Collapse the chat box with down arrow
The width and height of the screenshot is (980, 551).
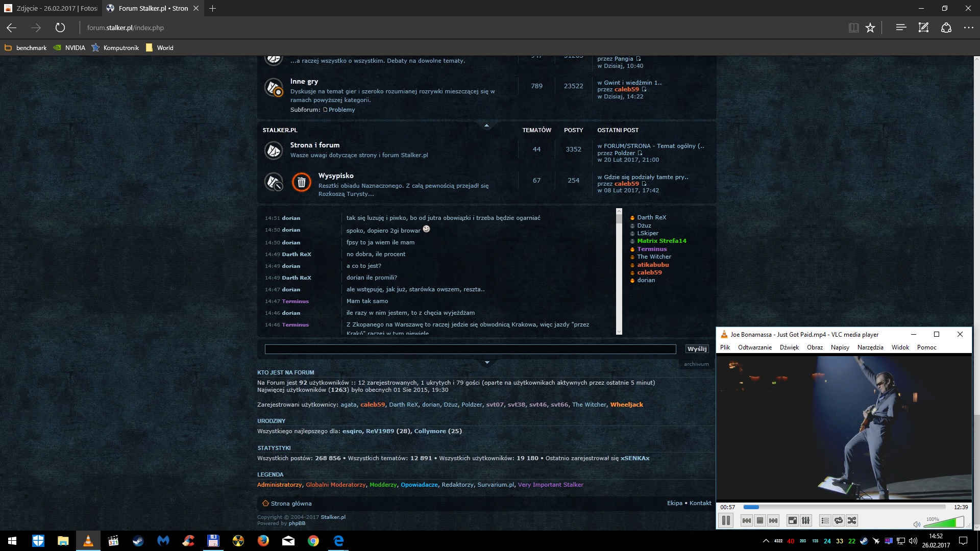tap(486, 362)
